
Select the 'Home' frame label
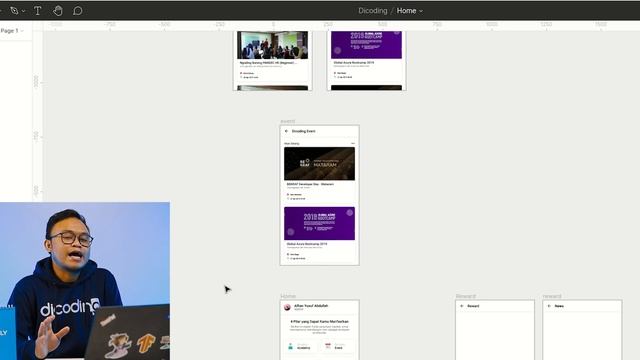(x=288, y=296)
